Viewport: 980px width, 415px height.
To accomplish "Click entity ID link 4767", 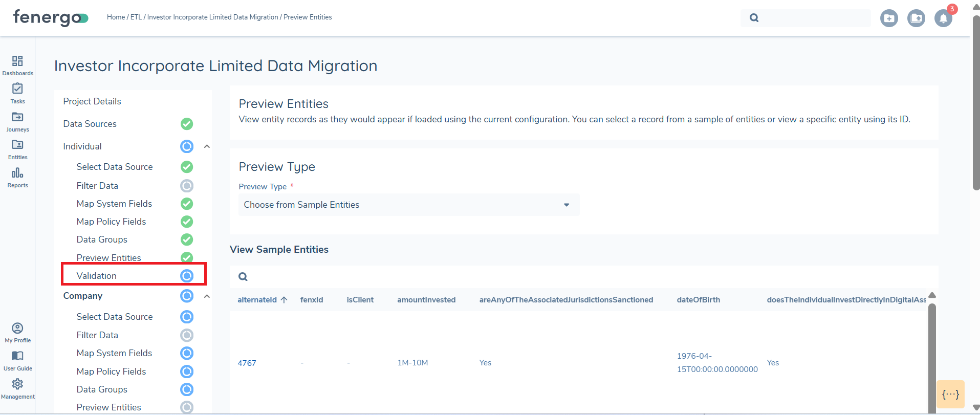I will [247, 363].
